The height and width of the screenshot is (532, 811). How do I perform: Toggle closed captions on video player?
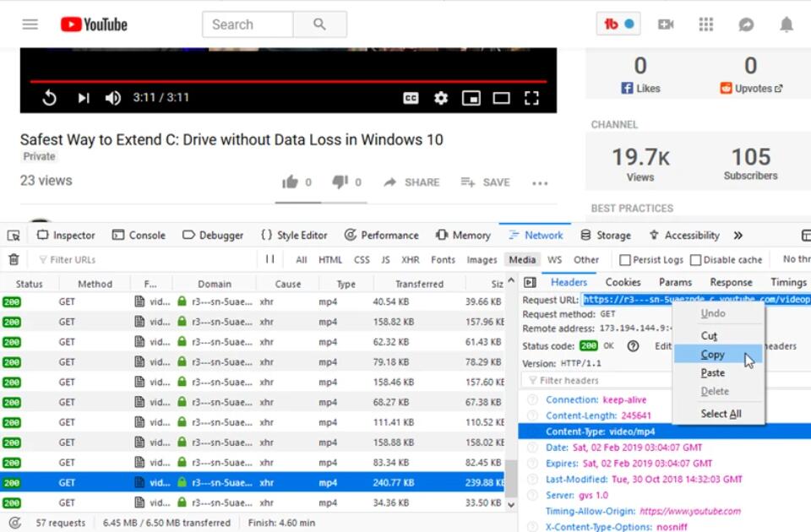[411, 98]
